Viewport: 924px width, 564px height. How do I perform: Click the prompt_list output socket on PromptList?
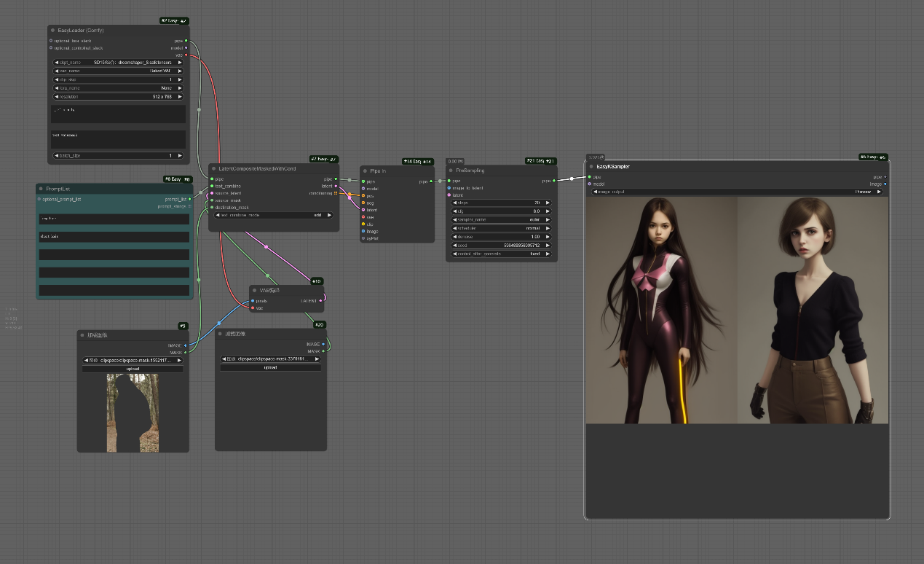pyautogui.click(x=189, y=199)
